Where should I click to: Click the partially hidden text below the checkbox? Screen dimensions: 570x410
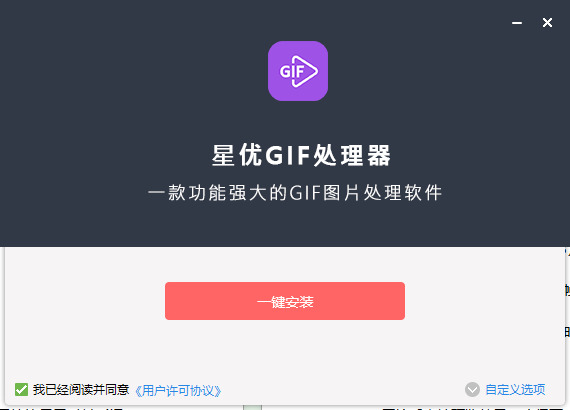click(x=62, y=408)
